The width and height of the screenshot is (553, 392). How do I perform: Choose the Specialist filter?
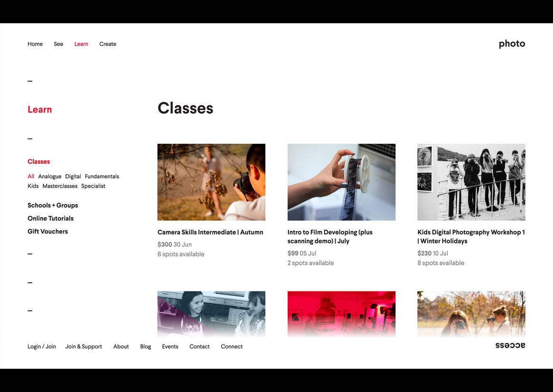[94, 186]
